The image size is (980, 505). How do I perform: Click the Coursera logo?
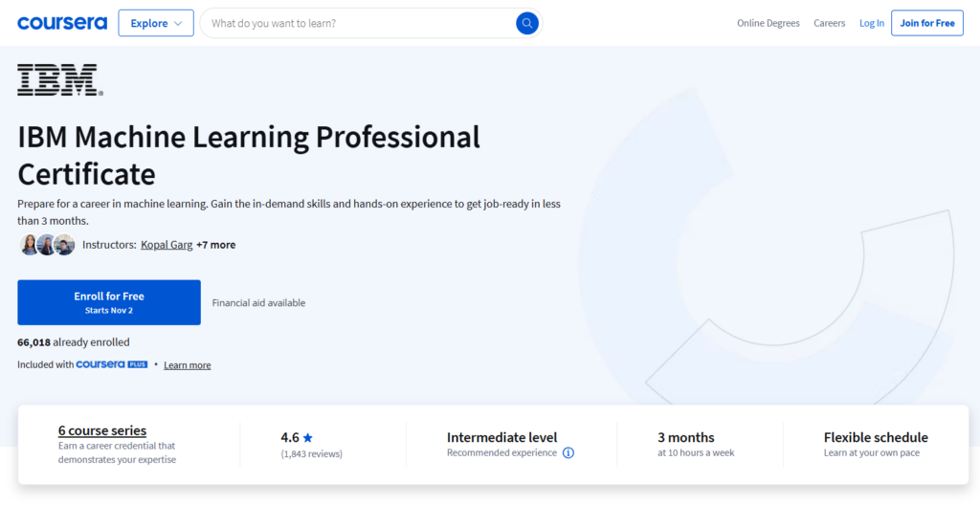pos(62,23)
